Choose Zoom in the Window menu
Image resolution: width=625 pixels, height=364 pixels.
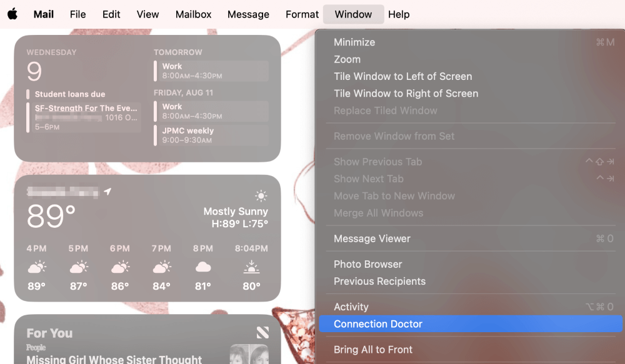(x=471, y=59)
